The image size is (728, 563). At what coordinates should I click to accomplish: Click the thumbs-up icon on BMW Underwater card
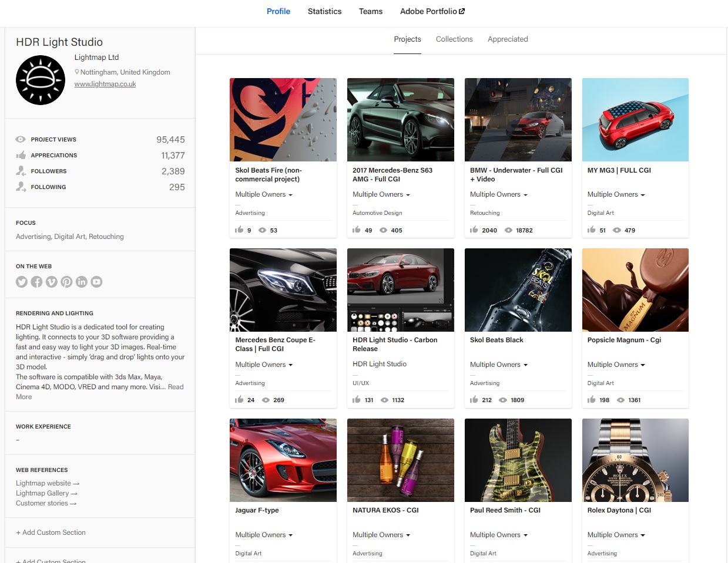coord(474,230)
